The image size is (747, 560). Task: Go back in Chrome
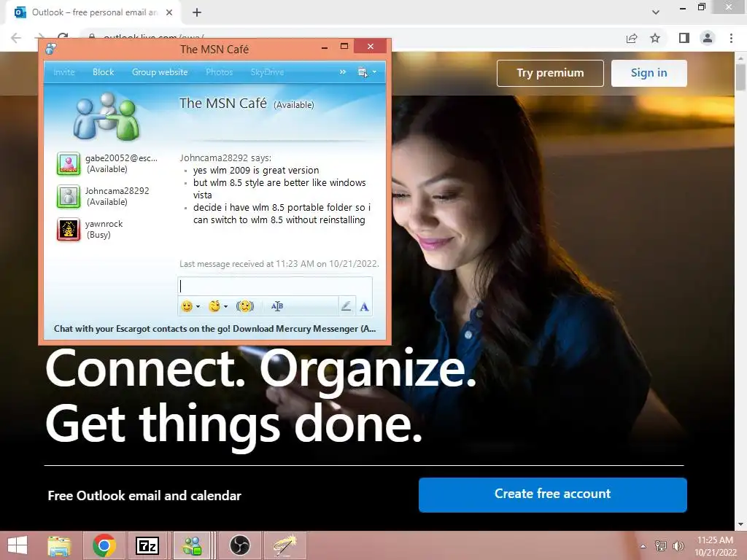pyautogui.click(x=16, y=38)
